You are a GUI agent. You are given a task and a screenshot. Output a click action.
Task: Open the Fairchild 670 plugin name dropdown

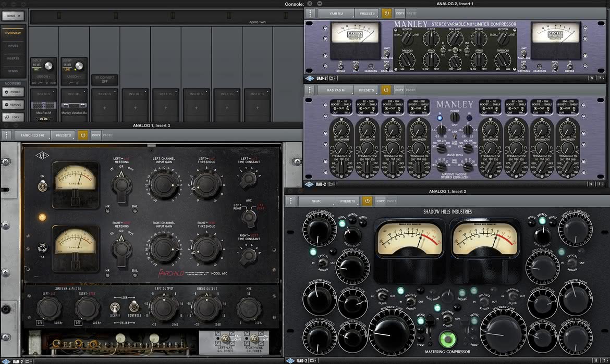(32, 135)
